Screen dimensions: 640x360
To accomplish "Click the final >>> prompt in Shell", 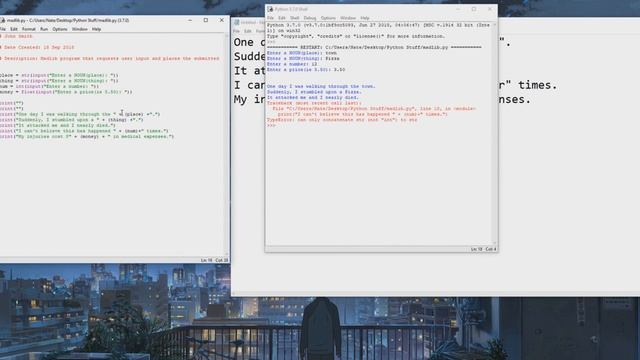I will pyautogui.click(x=271, y=126).
